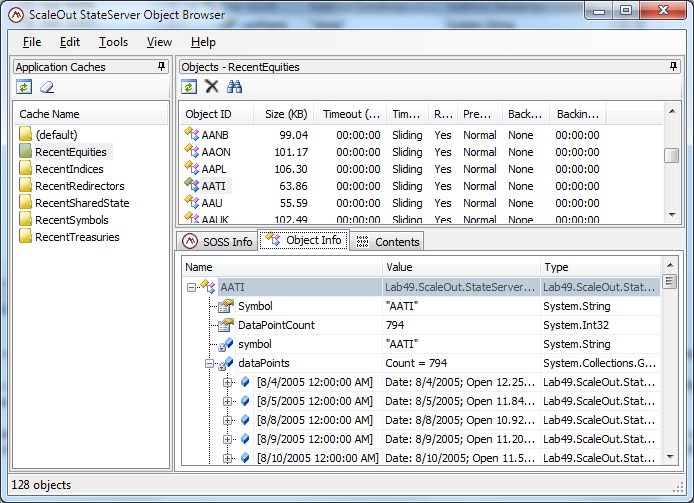Click the binoculars find icon
The width and height of the screenshot is (694, 503).
pos(235,86)
